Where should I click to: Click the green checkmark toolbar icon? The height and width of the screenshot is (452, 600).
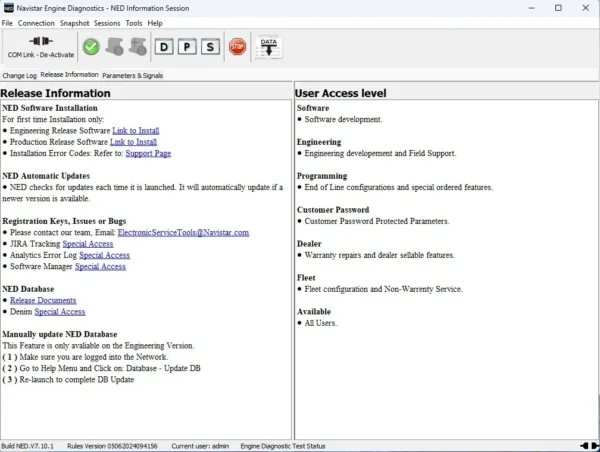tap(91, 47)
